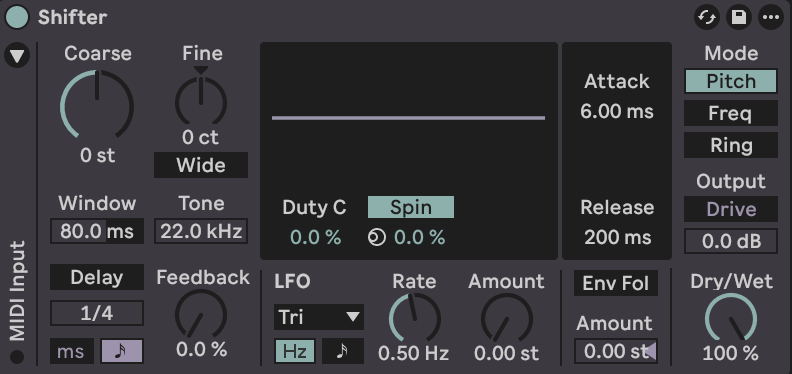Click the Shifter device title
This screenshot has width=792, height=374.
pos(73,17)
